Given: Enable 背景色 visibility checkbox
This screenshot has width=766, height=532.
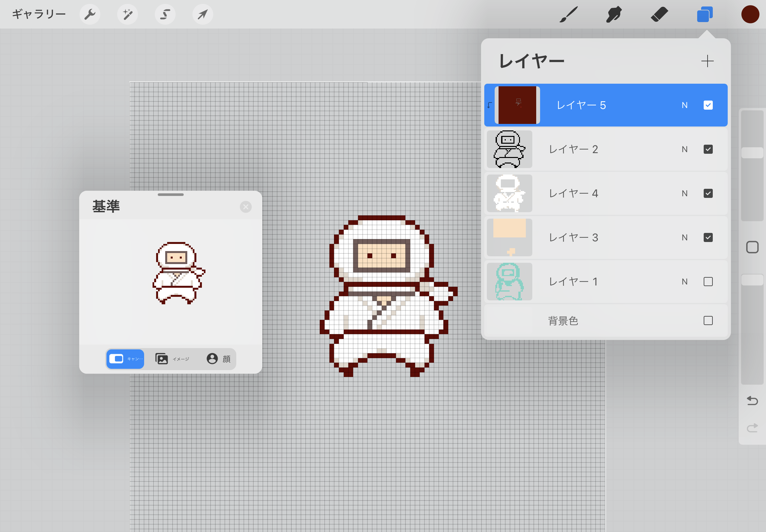Looking at the screenshot, I should point(708,321).
